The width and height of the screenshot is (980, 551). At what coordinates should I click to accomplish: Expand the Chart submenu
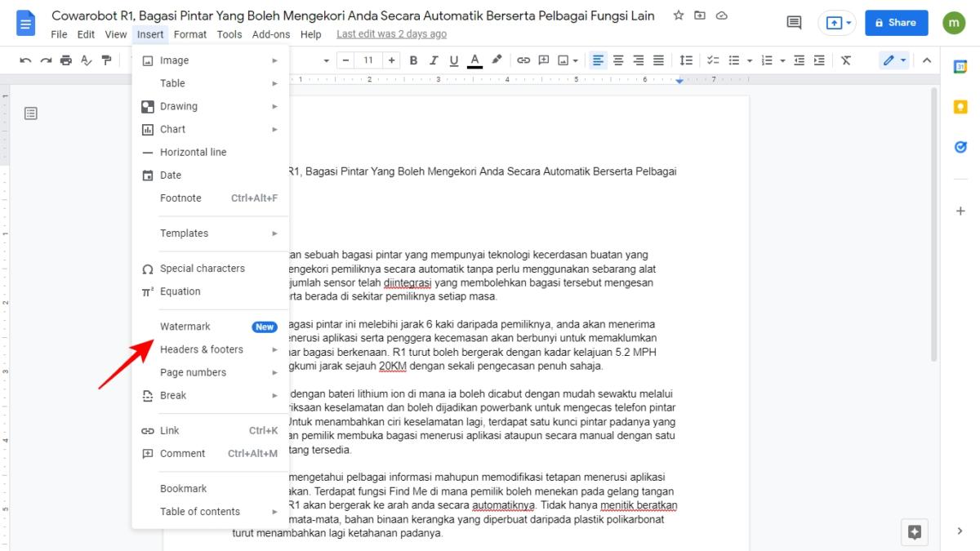pos(211,129)
